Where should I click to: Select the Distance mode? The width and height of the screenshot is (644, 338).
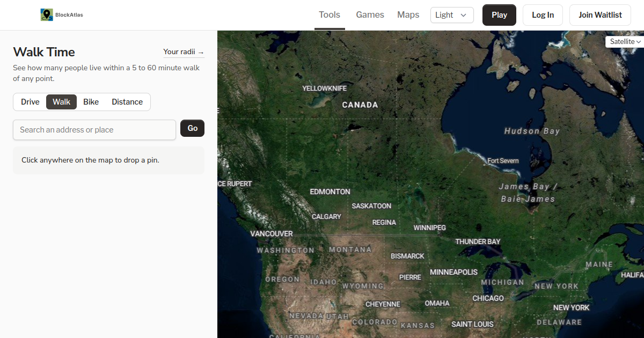pos(127,102)
